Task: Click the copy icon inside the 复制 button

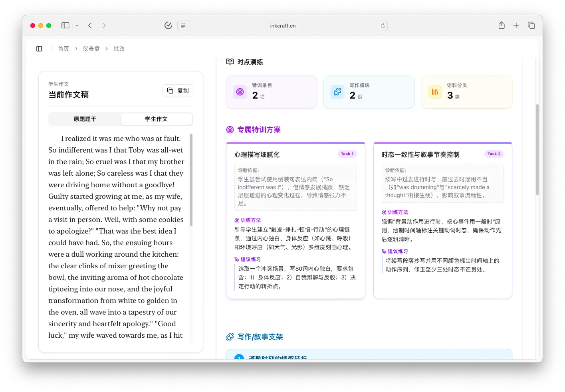Action: [169, 91]
